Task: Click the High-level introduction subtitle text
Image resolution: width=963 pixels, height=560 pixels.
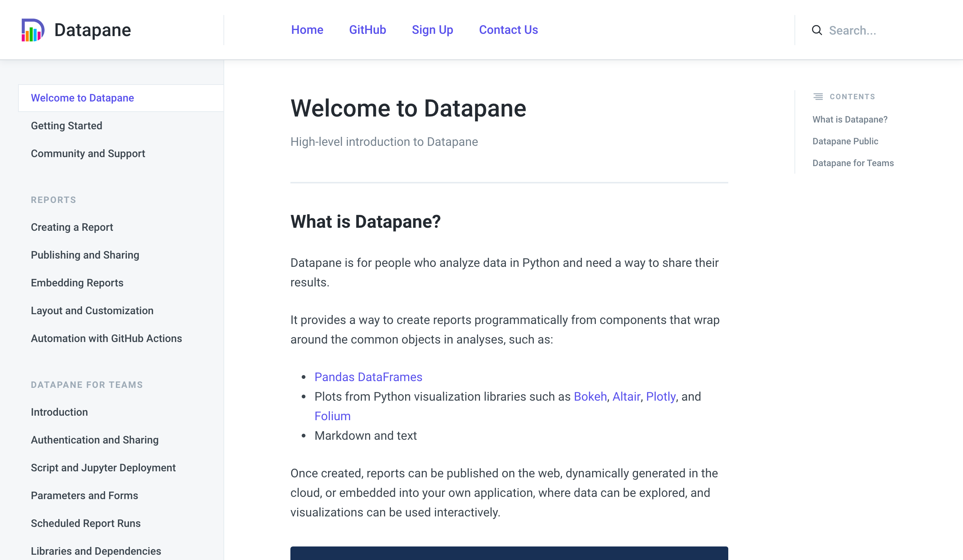Action: (x=384, y=142)
